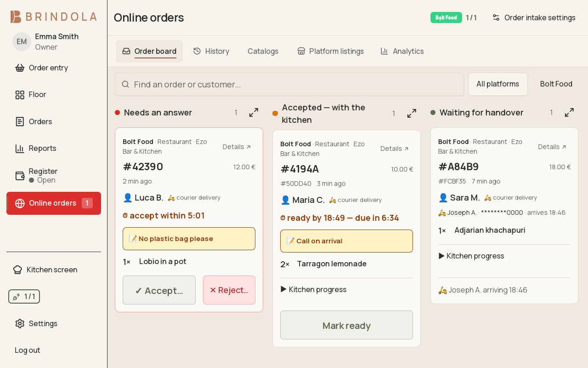Click the Call on arrival note
This screenshot has height=368, width=588.
346,241
